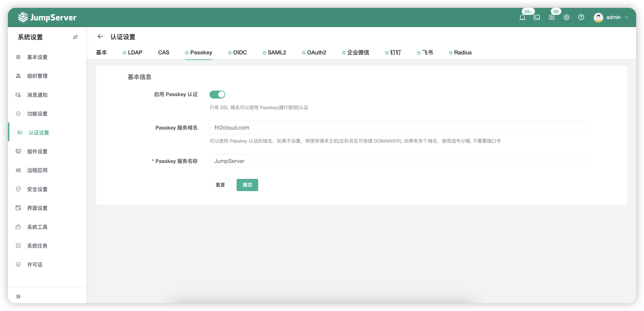Click the 系统设置 sidebar title
Image resolution: width=644 pixels, height=311 pixels.
30,37
